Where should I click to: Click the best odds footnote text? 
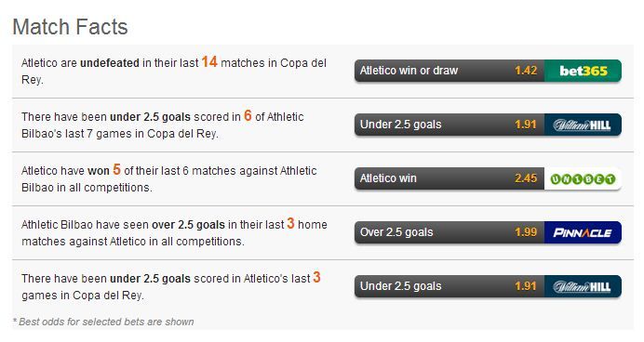(x=103, y=322)
